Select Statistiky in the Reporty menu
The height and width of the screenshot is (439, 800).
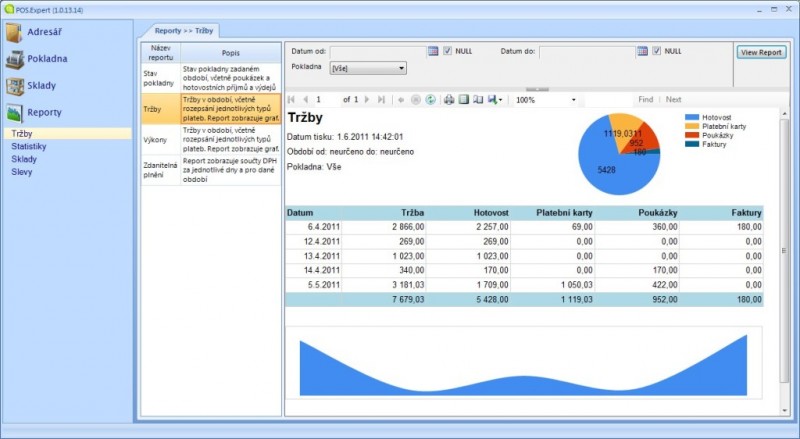tap(28, 146)
